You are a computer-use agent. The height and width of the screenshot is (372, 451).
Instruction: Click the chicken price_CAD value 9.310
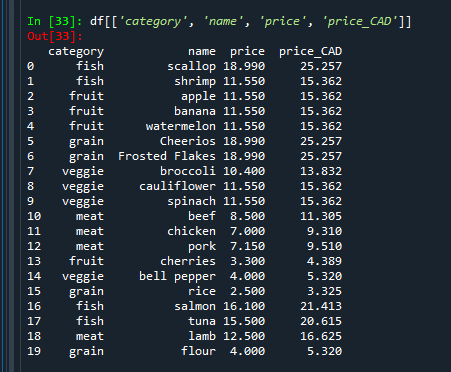[x=324, y=231]
